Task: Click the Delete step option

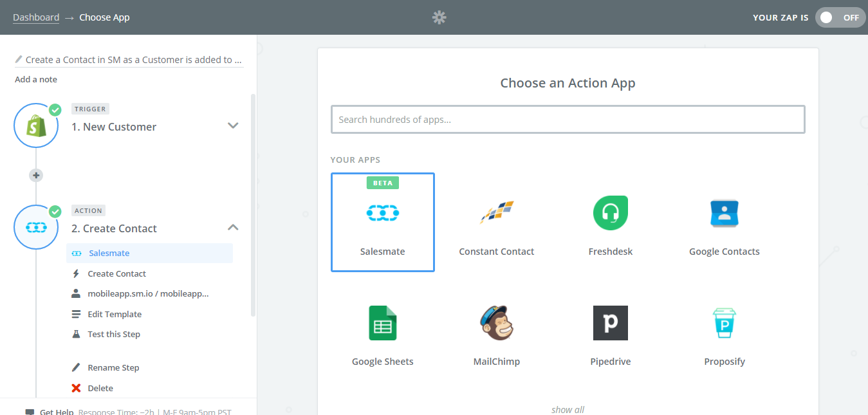Action: (x=100, y=388)
